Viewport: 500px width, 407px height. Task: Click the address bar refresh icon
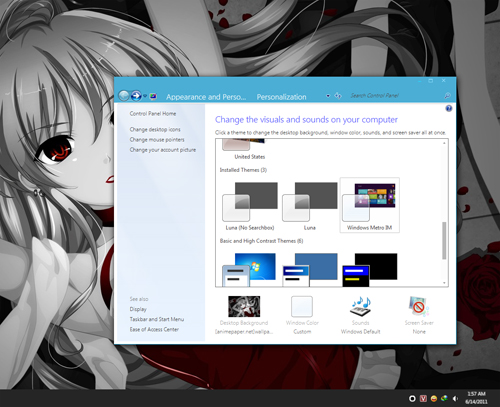pos(338,96)
